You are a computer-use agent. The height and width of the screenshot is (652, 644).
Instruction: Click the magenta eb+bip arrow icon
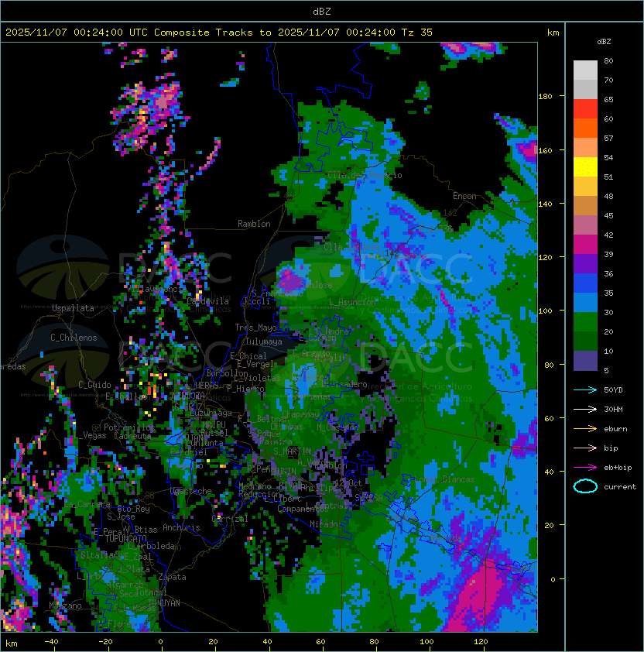[x=585, y=468]
